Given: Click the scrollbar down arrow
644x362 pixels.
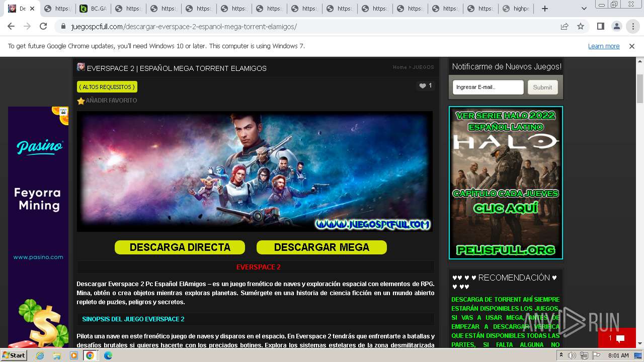Looking at the screenshot, I should 640,344.
